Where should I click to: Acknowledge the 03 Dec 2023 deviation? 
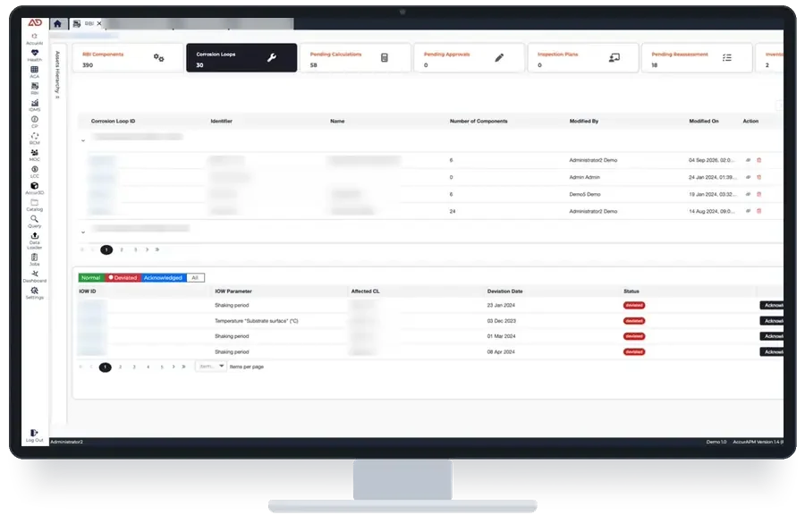pyautogui.click(x=772, y=321)
